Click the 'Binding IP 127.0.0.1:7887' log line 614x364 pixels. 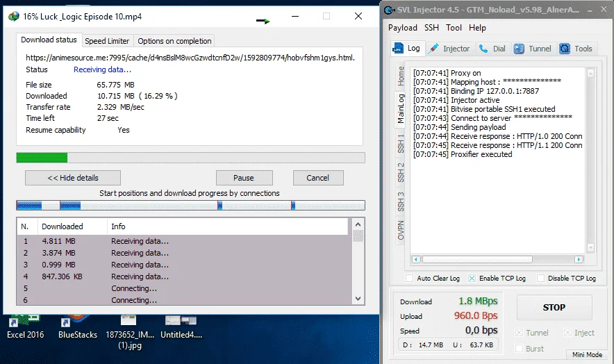476,91
